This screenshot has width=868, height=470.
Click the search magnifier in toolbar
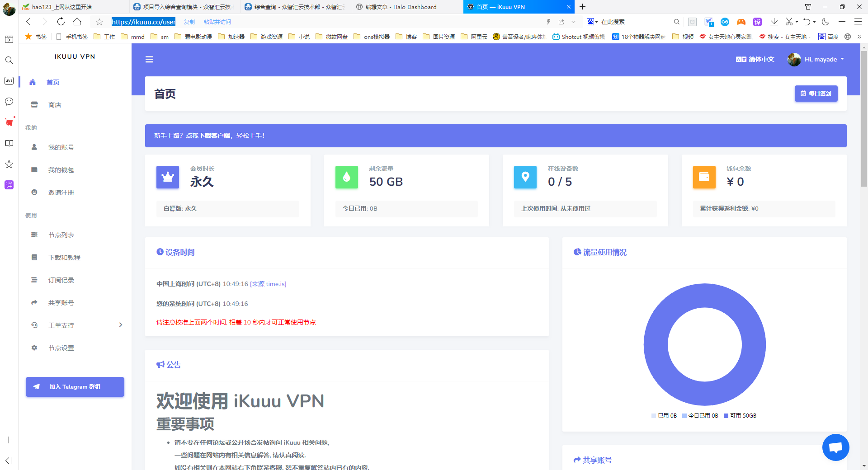click(676, 22)
